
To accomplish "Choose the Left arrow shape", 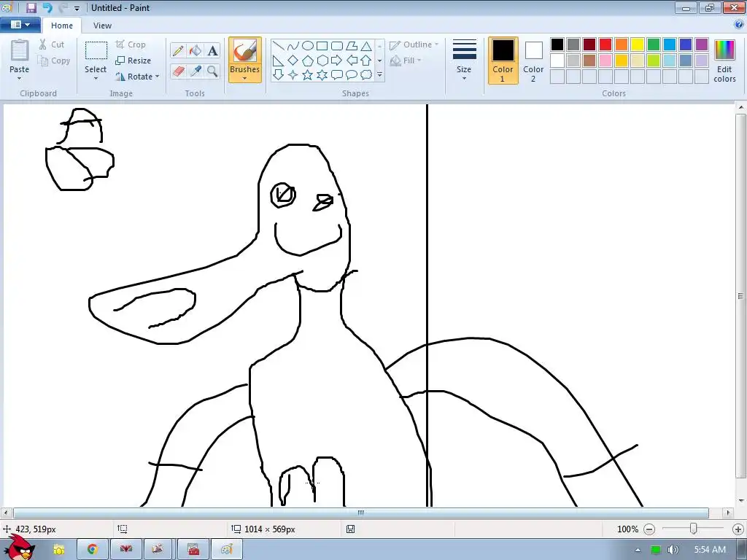I will click(x=352, y=61).
